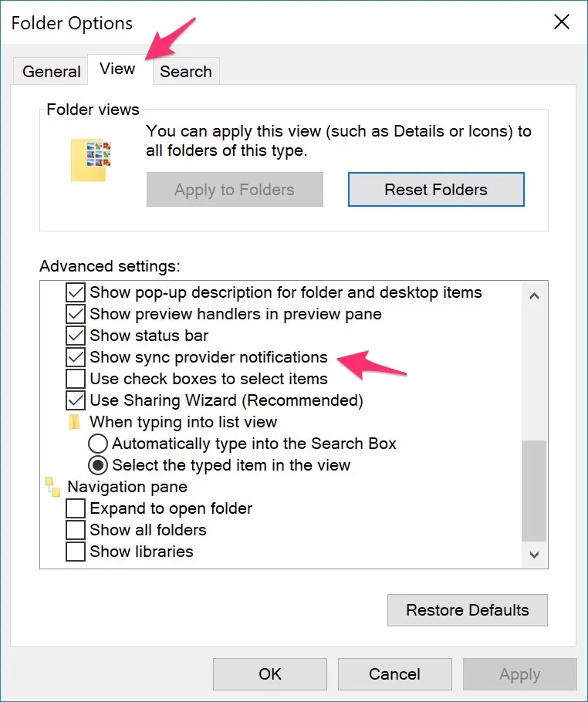Uncheck Show status bar option
Screen dimensions: 588x702
(76, 336)
